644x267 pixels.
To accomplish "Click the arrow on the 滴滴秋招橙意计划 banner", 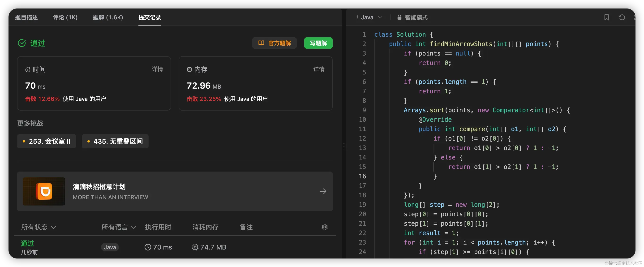I will (x=323, y=191).
